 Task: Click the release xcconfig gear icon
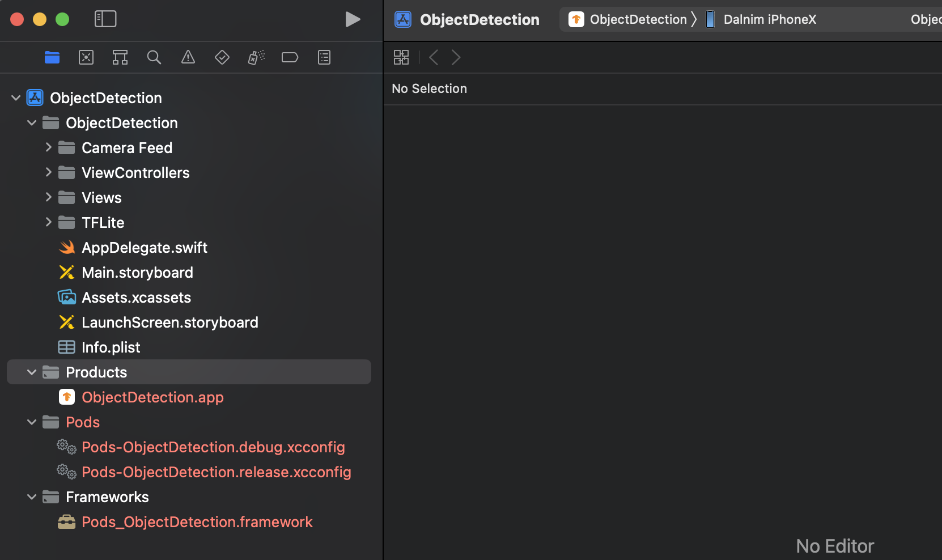pyautogui.click(x=67, y=472)
